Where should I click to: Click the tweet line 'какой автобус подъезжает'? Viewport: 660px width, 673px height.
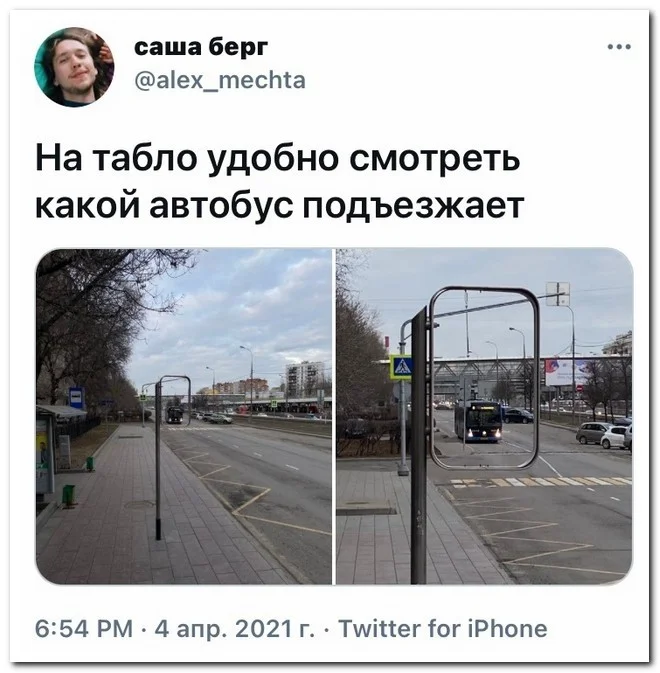(x=279, y=205)
